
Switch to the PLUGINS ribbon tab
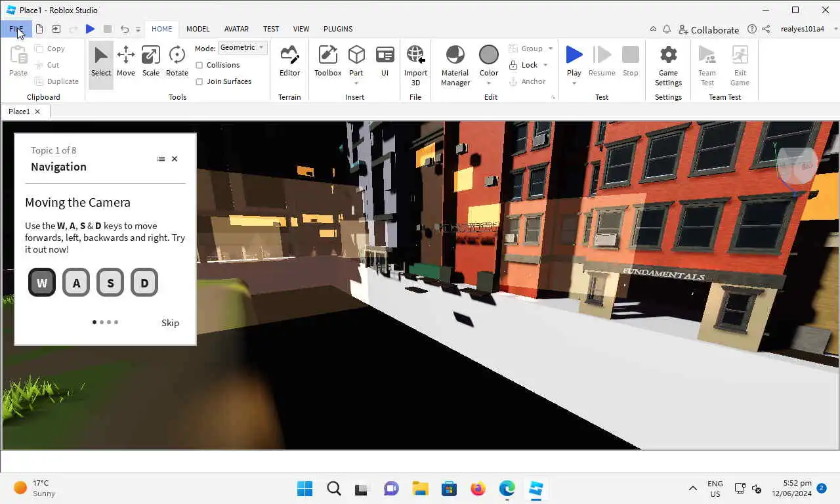coord(338,29)
